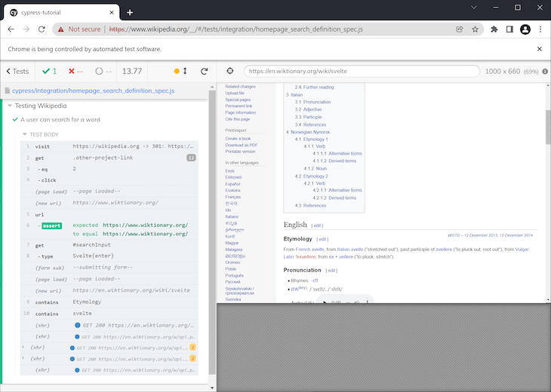Edit the English section
551x392 pixels.
point(317,225)
